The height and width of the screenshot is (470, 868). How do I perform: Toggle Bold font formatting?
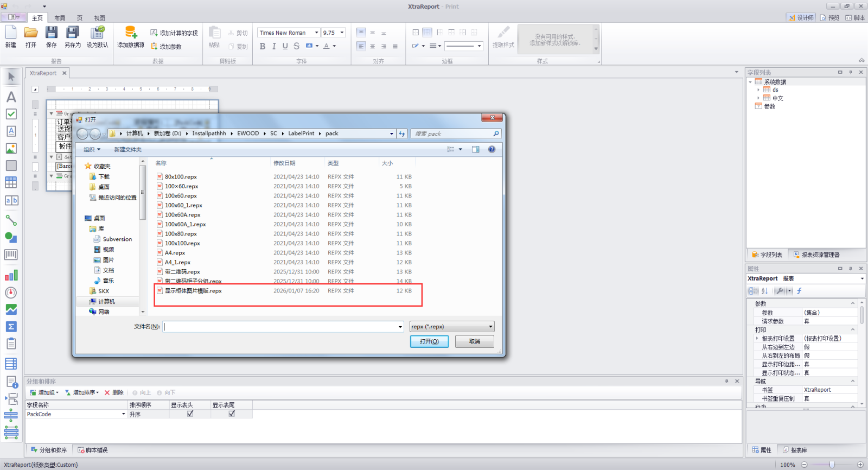[263, 46]
